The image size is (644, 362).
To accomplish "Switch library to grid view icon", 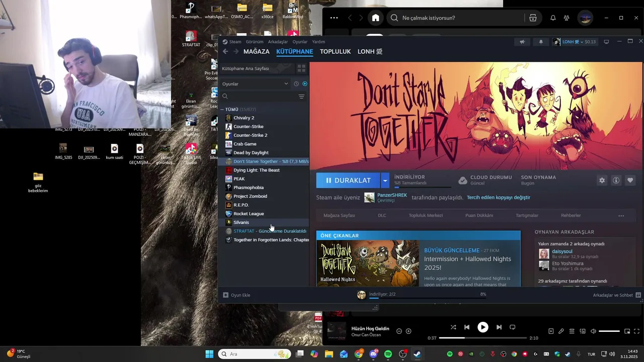I will [301, 68].
